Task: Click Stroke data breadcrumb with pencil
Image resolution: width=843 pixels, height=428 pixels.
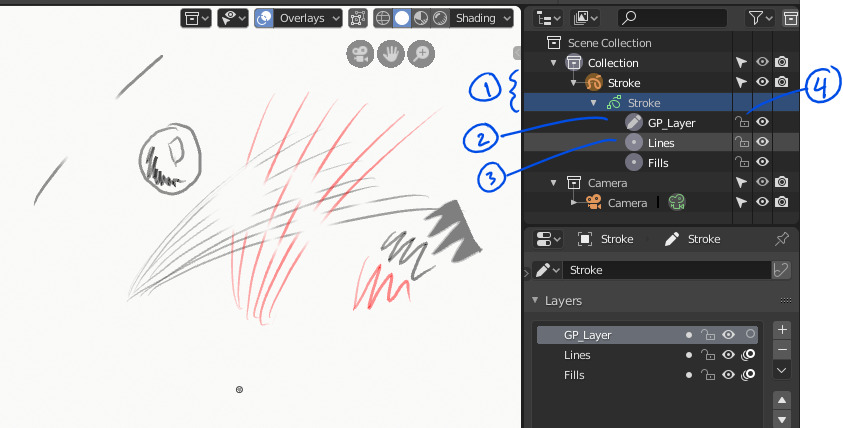Action: (x=692, y=239)
